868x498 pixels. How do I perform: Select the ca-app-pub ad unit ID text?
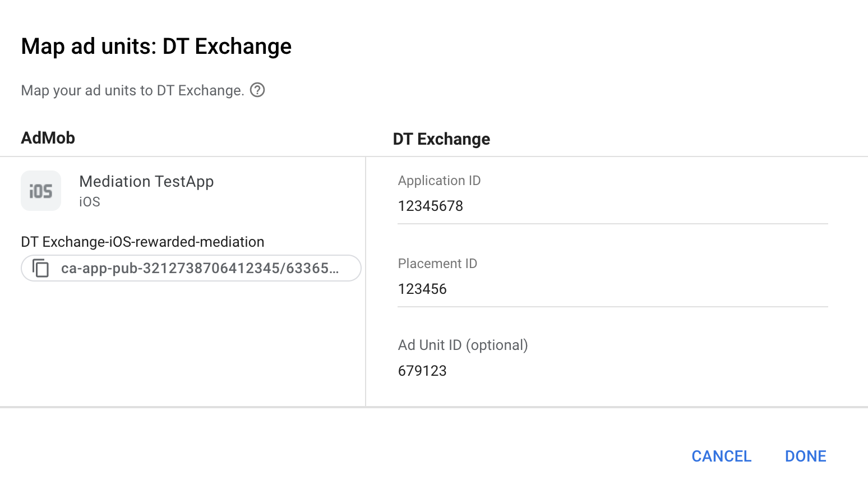point(200,268)
